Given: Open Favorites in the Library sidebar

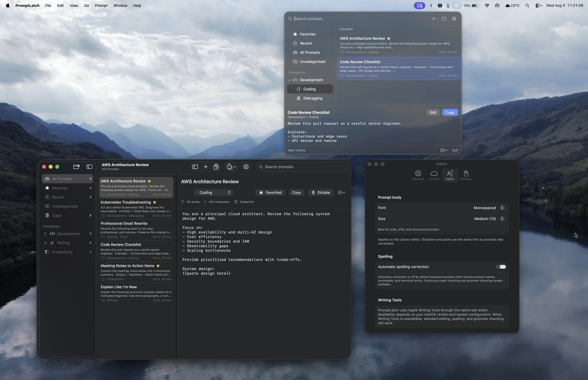Looking at the screenshot, I should click(67, 188).
